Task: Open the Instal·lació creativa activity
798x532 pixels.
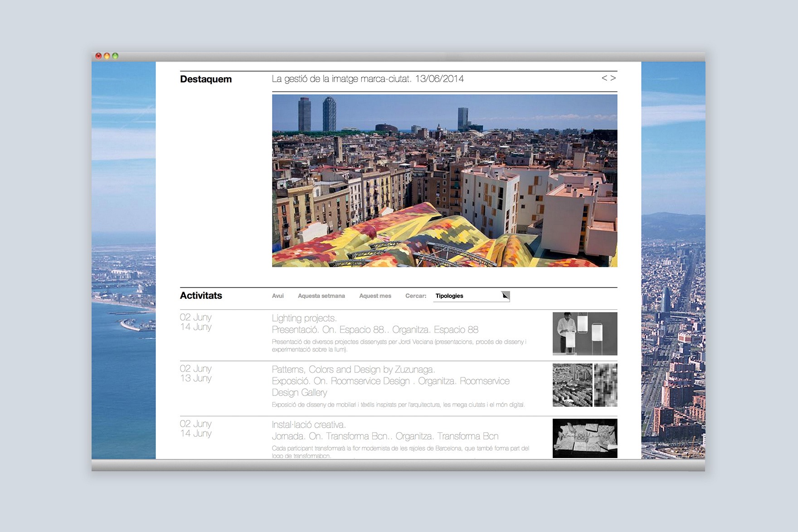Action: click(309, 425)
